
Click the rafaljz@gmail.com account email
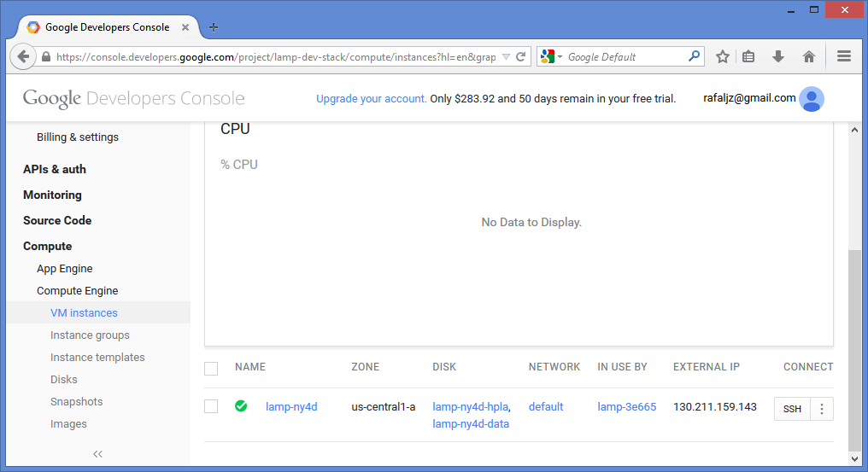point(749,98)
